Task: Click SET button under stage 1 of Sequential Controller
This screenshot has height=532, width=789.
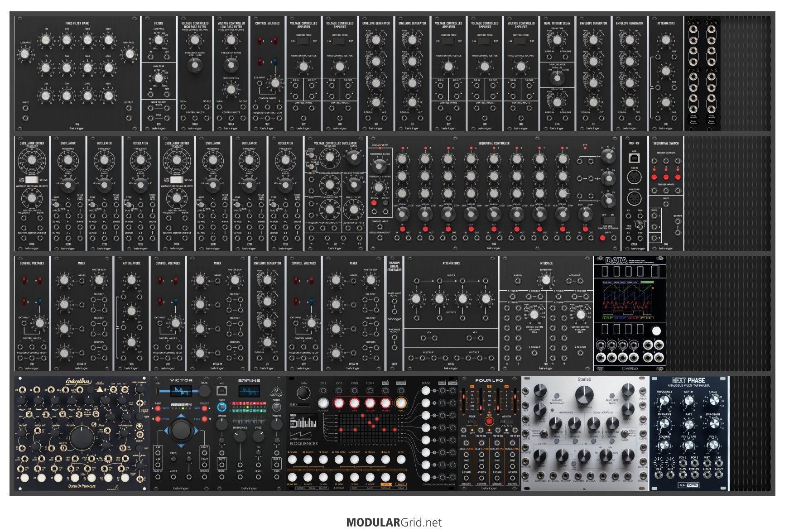Action: [x=402, y=229]
